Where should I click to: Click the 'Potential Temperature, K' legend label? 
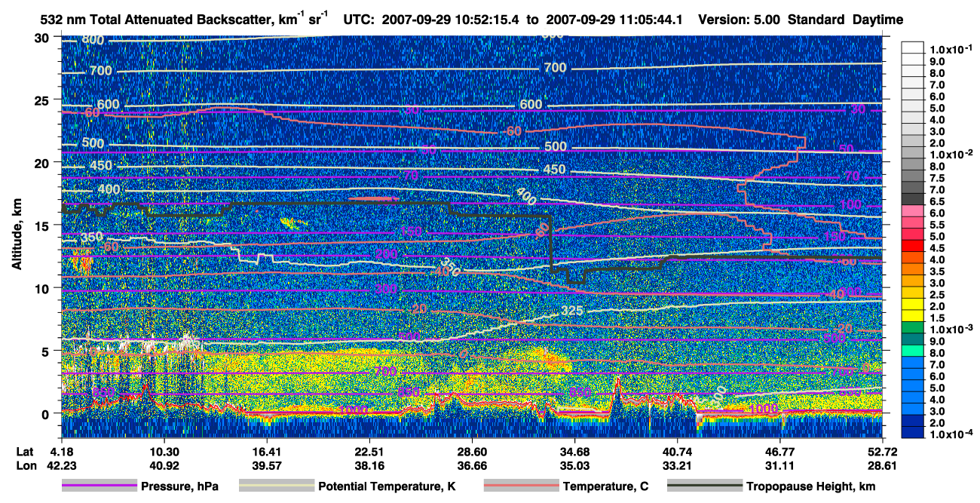point(387,486)
